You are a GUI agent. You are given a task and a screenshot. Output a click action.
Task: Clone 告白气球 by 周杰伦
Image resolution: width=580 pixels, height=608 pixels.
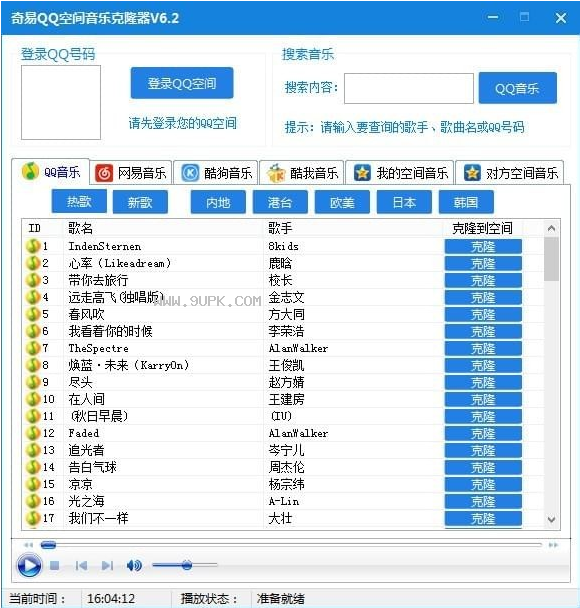tap(483, 468)
